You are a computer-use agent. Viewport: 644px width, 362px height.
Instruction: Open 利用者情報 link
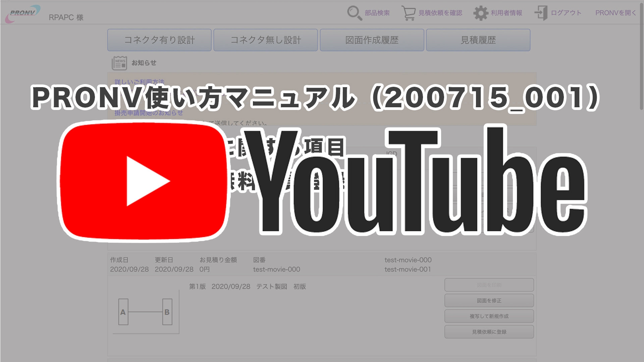506,13
